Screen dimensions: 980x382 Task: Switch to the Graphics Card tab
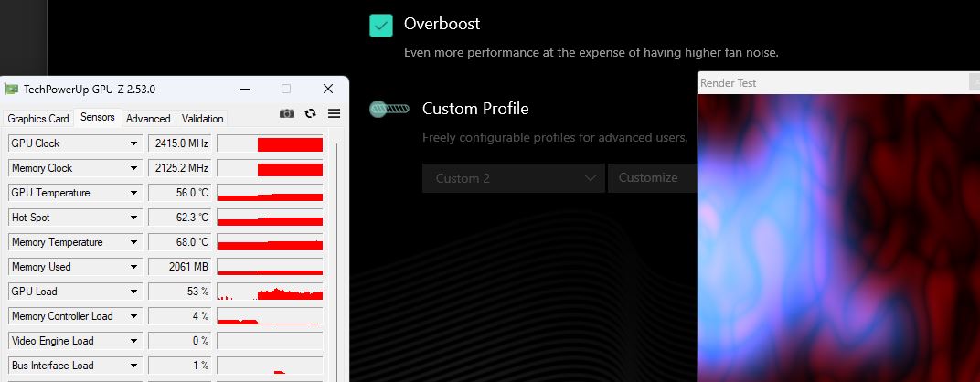coord(38,119)
